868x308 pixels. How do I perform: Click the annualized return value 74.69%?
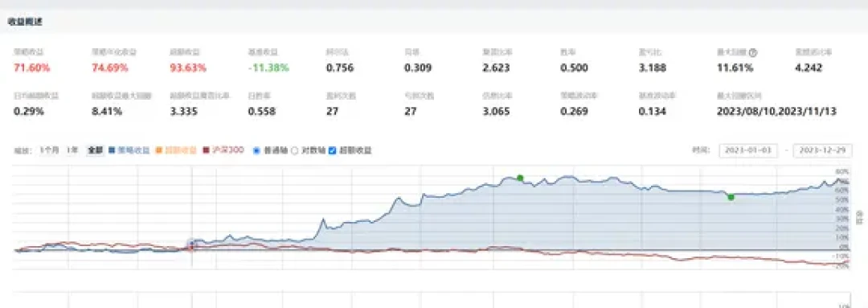[x=110, y=68]
